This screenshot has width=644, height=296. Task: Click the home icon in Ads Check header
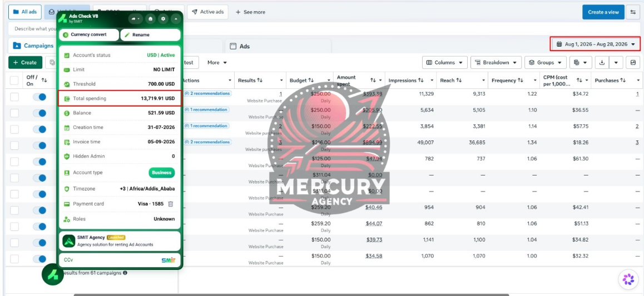(x=150, y=18)
